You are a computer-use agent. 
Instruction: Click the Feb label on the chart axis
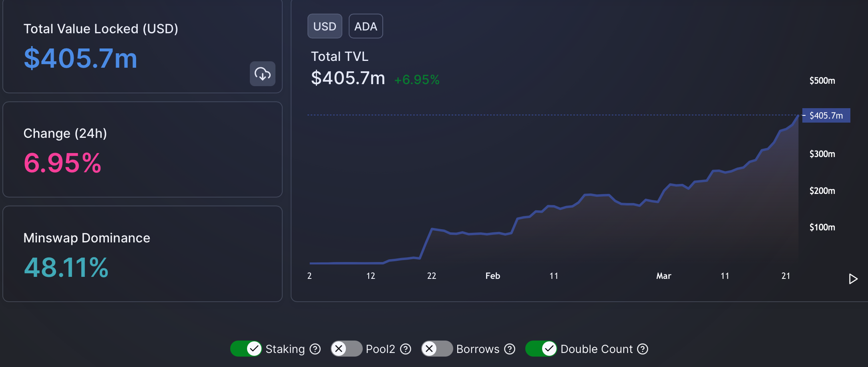[x=493, y=276]
